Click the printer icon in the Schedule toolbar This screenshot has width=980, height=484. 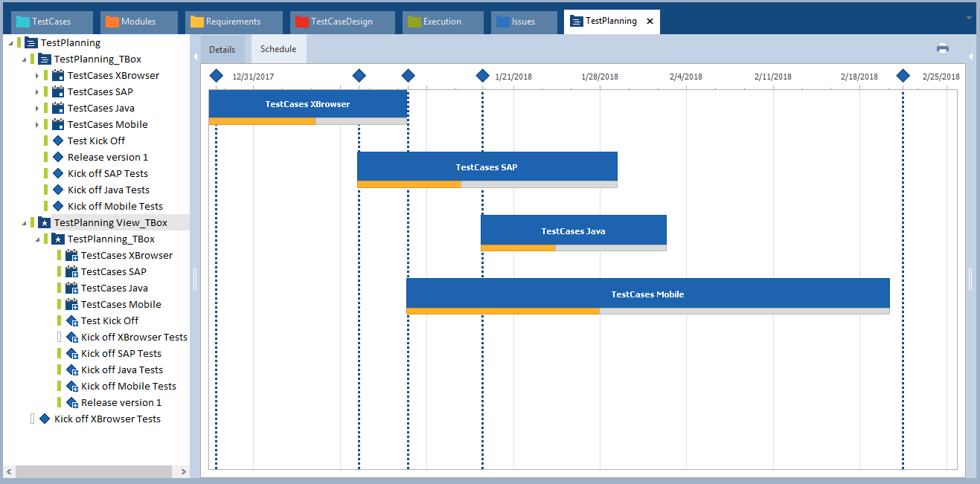(x=942, y=48)
